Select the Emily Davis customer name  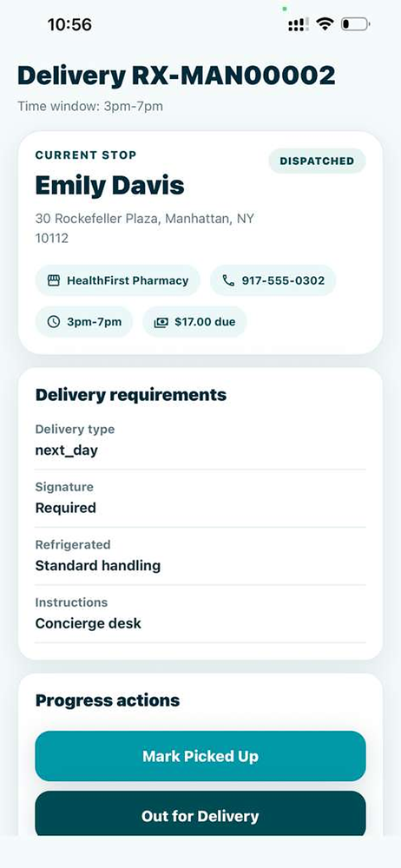coord(109,186)
